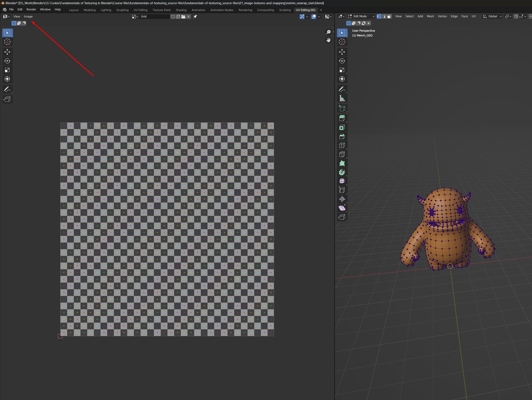
Task: Click the Blender logo icon in the top menu bar
Action: pyautogui.click(x=5, y=10)
